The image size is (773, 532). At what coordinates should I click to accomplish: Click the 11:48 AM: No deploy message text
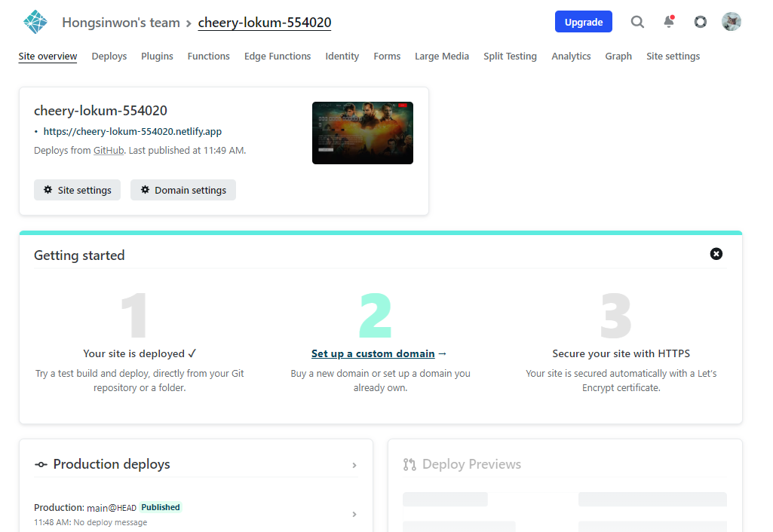tap(90, 522)
